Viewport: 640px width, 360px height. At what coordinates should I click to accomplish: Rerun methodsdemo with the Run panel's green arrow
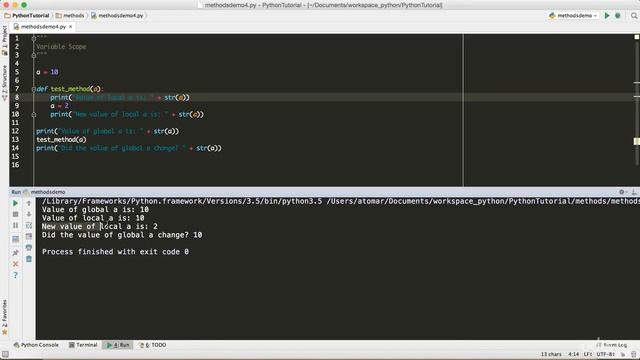(x=16, y=203)
